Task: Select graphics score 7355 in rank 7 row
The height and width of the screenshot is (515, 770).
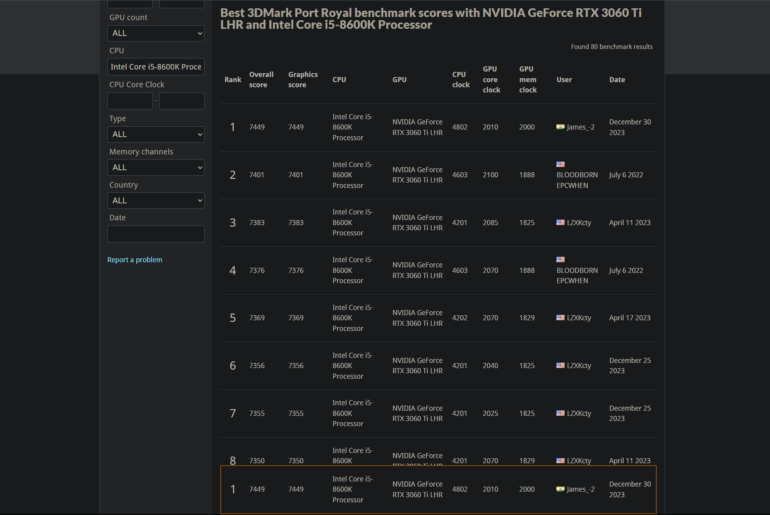Action: click(296, 413)
